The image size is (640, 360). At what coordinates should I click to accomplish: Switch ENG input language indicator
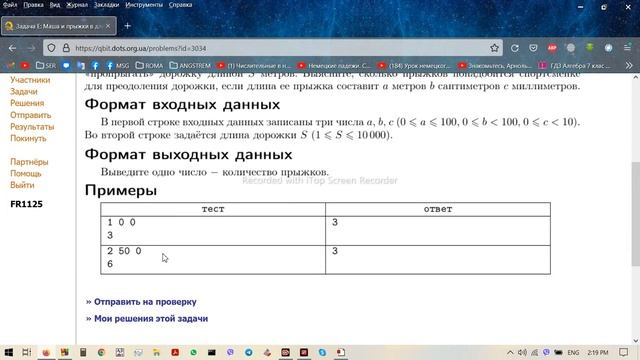[573, 352]
